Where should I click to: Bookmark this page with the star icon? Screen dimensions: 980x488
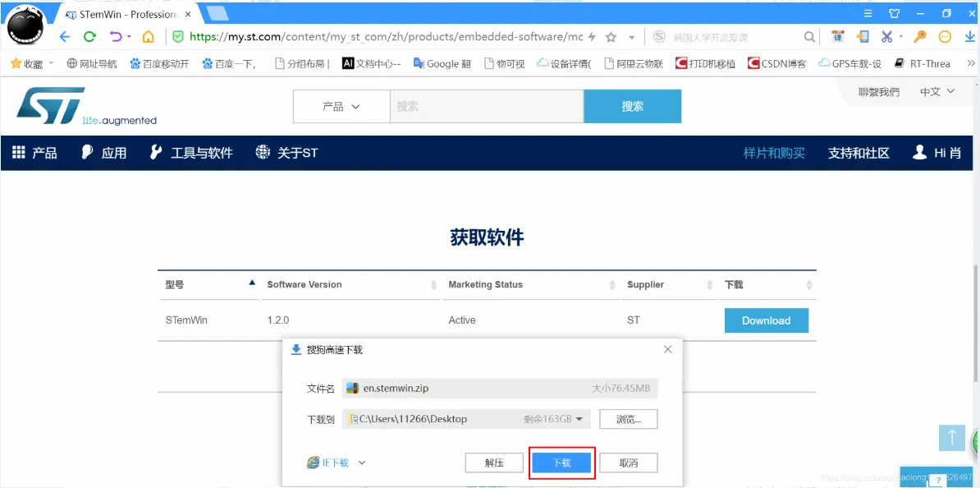pyautogui.click(x=611, y=37)
